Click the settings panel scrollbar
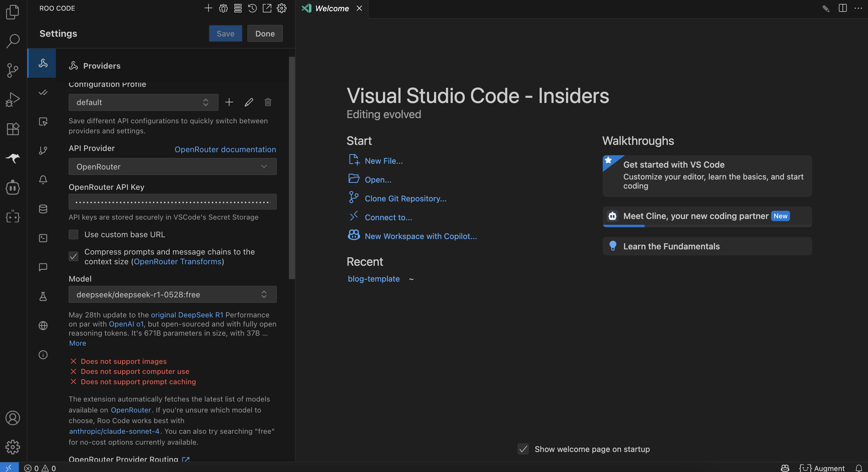Viewport: 868px width, 472px height. (x=292, y=168)
